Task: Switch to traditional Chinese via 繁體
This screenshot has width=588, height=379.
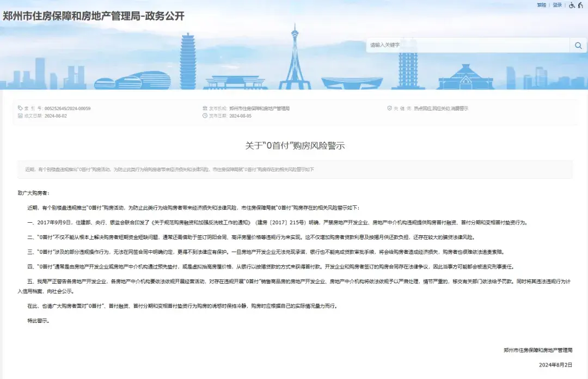Action: click(541, 5)
